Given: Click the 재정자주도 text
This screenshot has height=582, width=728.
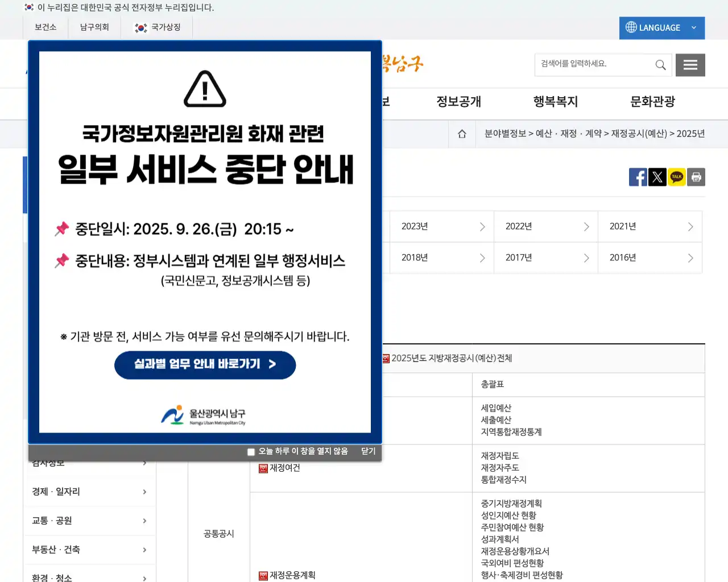Looking at the screenshot, I should pos(500,468).
